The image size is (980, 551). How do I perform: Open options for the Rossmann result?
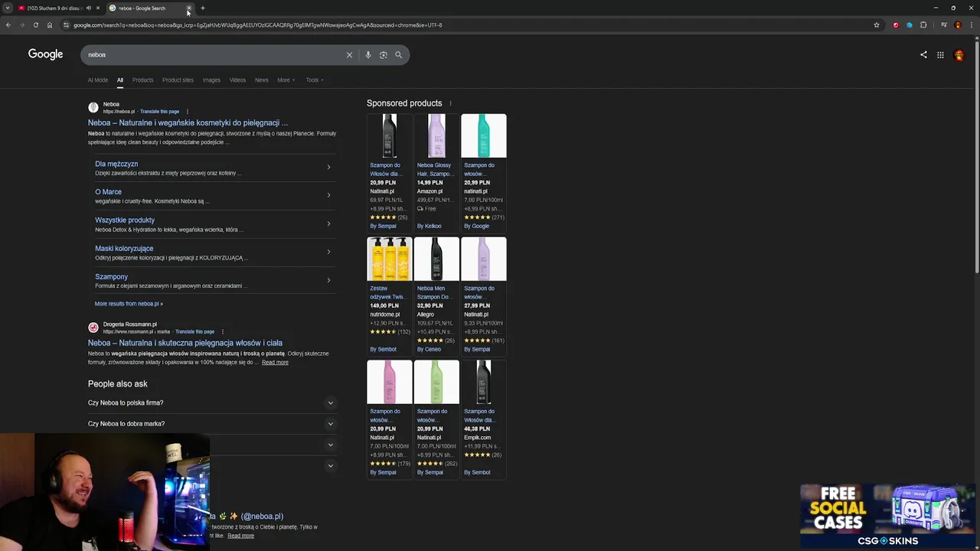(222, 331)
